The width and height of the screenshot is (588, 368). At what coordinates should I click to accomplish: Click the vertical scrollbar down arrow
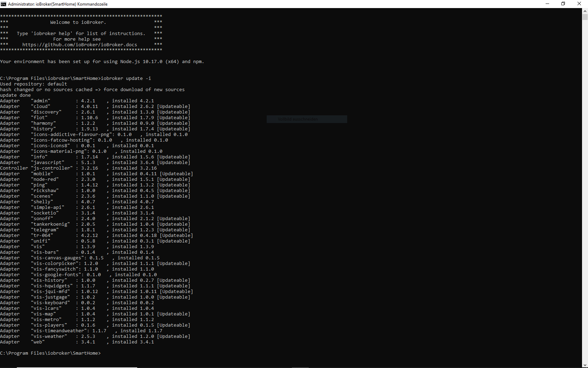585,365
